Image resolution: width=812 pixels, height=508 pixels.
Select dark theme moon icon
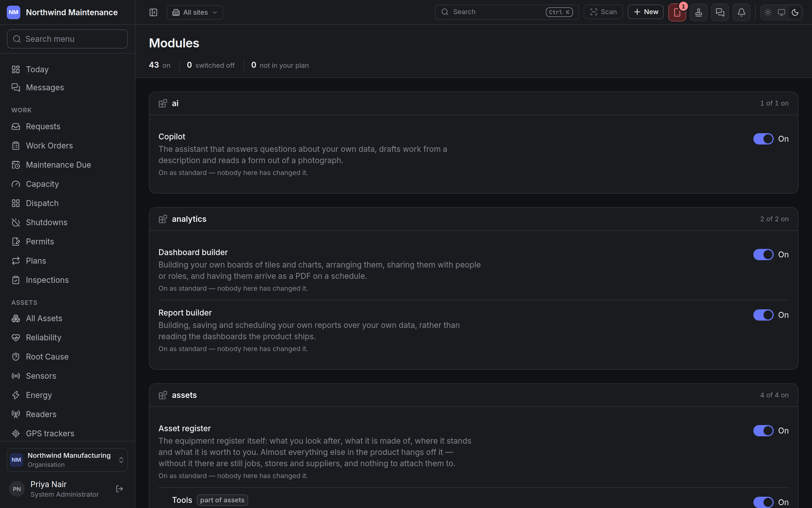point(795,12)
